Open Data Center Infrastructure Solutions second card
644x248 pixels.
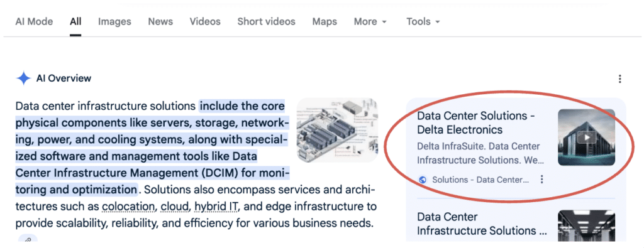[482, 224]
